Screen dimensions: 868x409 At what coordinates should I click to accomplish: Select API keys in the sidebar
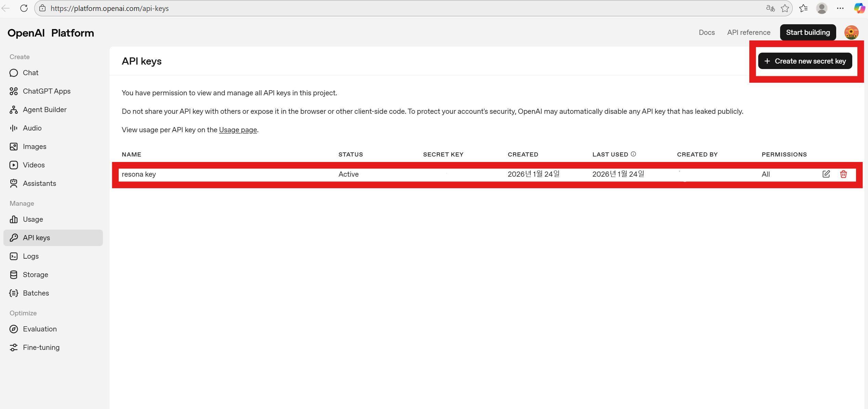tap(53, 238)
